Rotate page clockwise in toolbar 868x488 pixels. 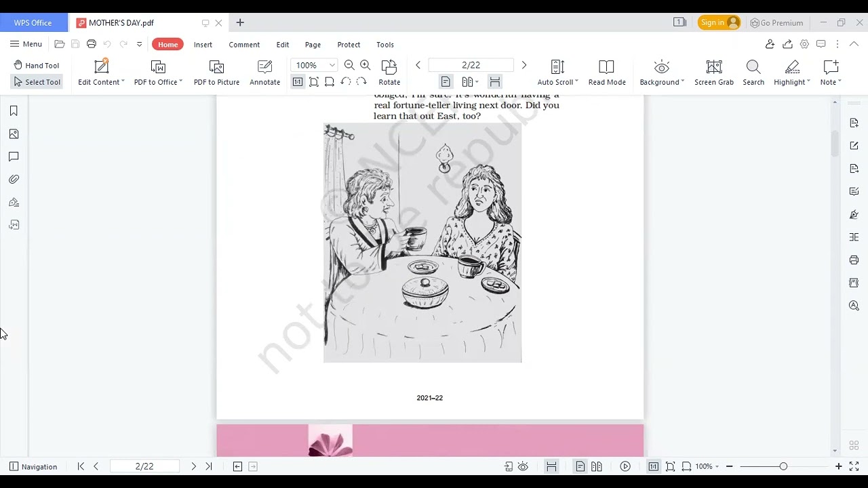coord(361,82)
